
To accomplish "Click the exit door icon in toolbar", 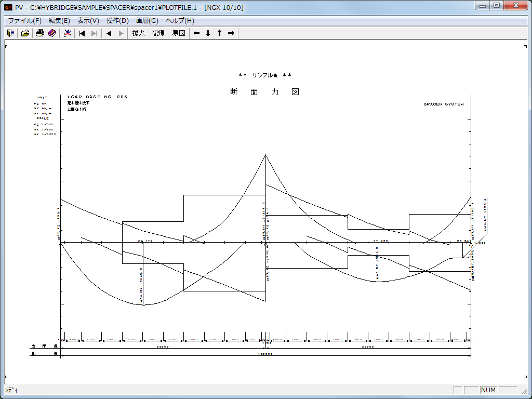I will coord(10,33).
